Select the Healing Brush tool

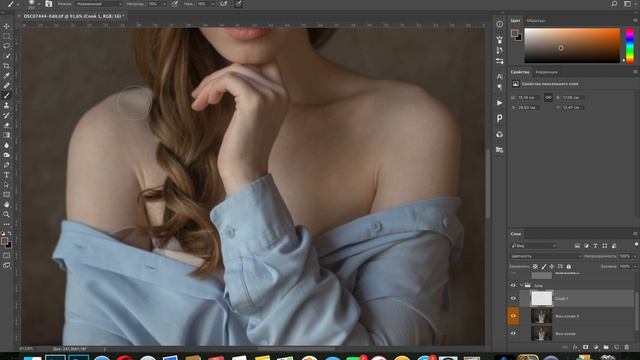point(7,85)
